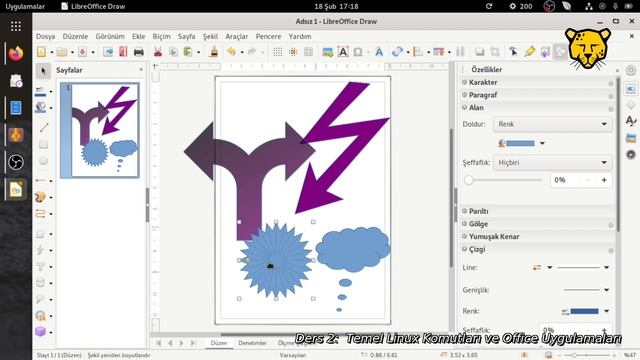640x360 pixels.
Task: Click the Undo arrow icon
Action: pyautogui.click(x=231, y=52)
